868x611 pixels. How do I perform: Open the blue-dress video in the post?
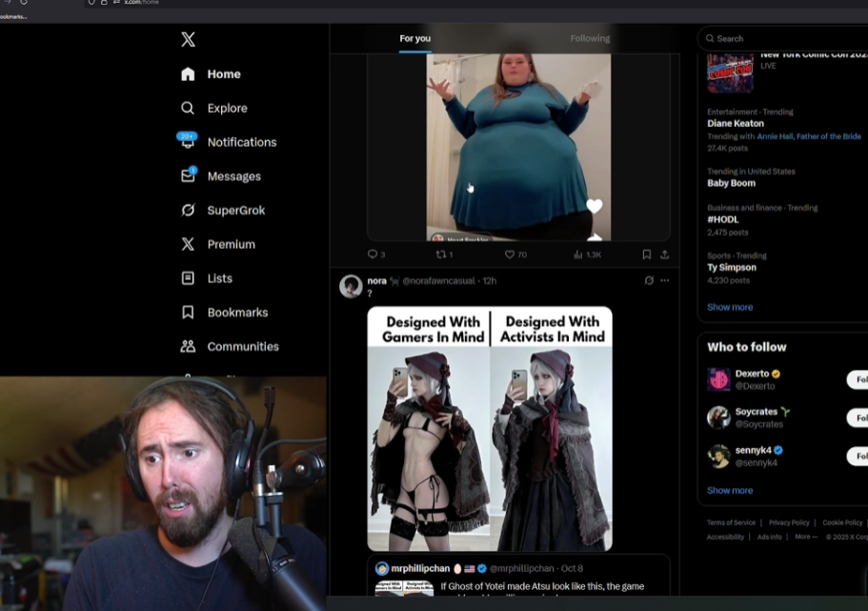click(518, 148)
